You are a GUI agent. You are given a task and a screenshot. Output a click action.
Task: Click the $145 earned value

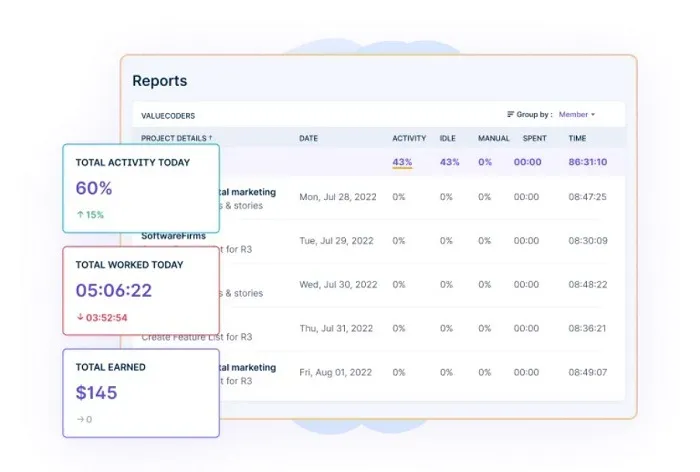click(x=96, y=393)
